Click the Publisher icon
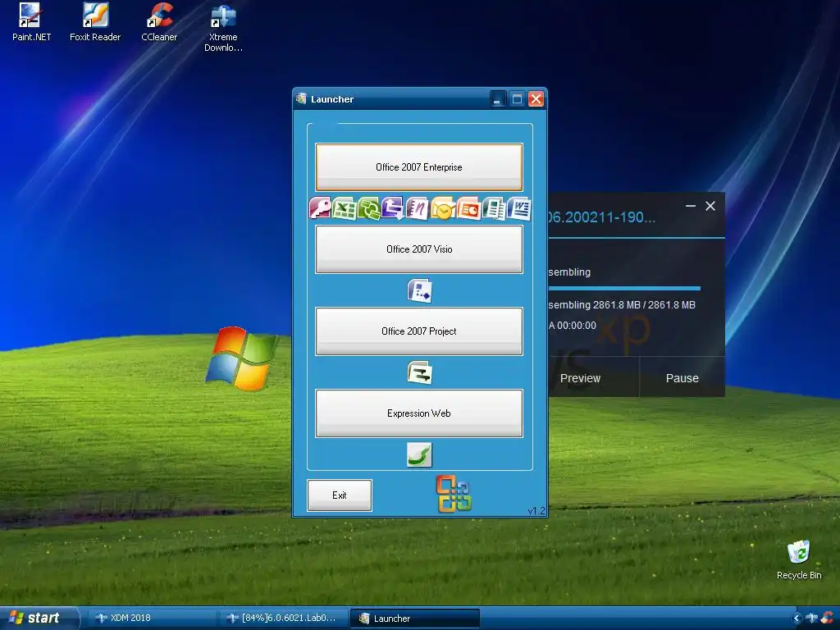The height and width of the screenshot is (630, 840). [x=494, y=208]
